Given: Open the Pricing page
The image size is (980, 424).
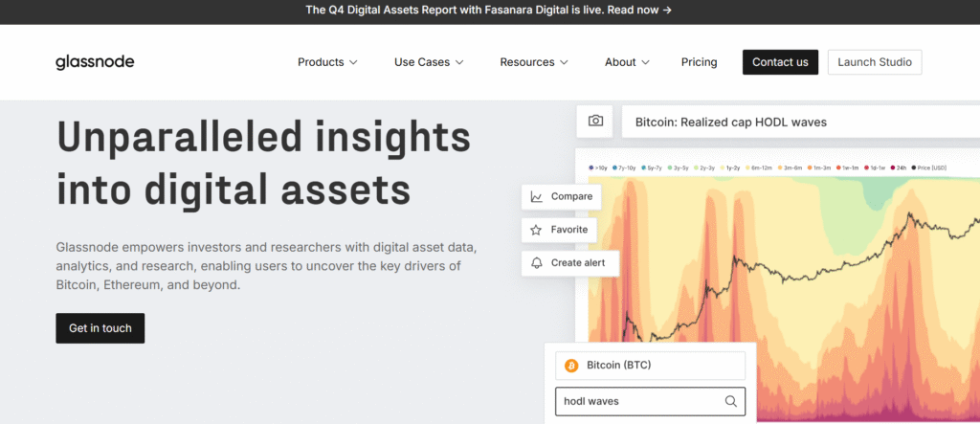Looking at the screenshot, I should (x=699, y=62).
